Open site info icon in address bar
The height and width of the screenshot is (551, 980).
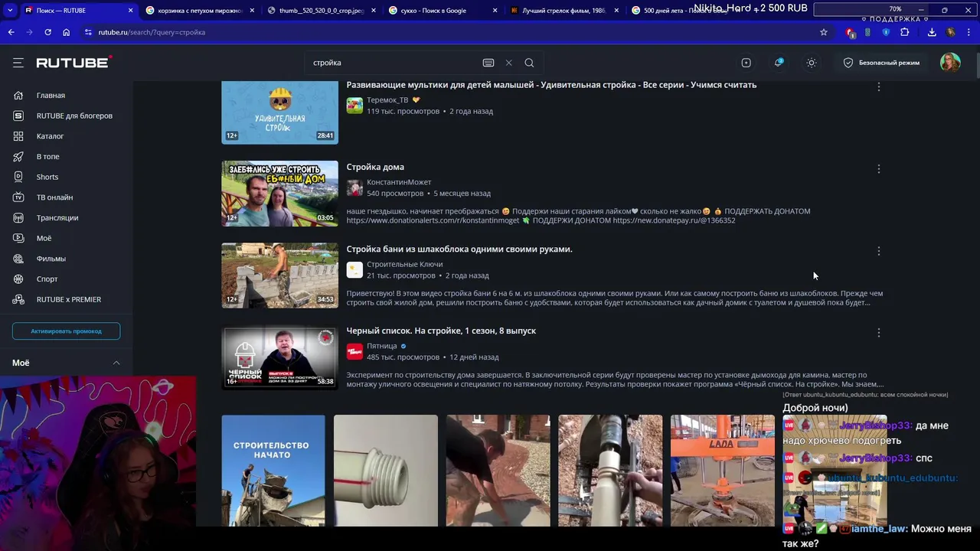coord(89,32)
